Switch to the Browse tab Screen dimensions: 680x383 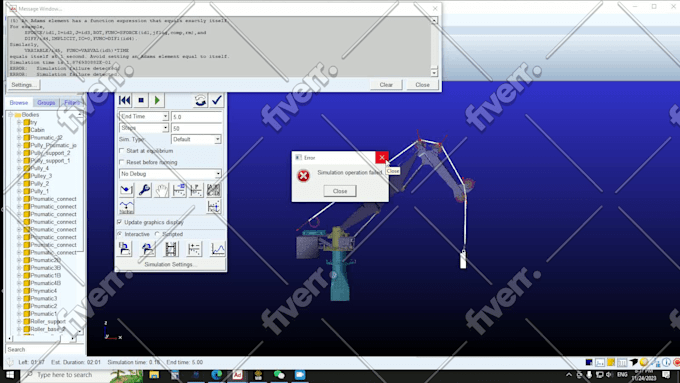(x=19, y=103)
